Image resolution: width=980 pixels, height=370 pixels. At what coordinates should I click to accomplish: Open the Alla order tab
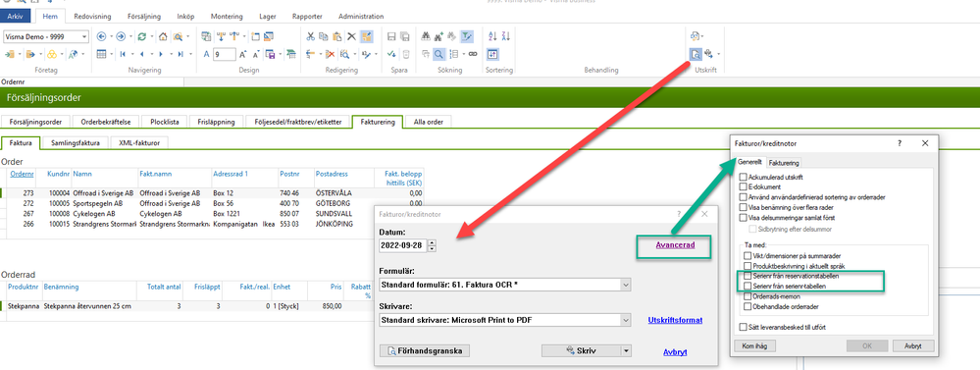click(x=428, y=122)
